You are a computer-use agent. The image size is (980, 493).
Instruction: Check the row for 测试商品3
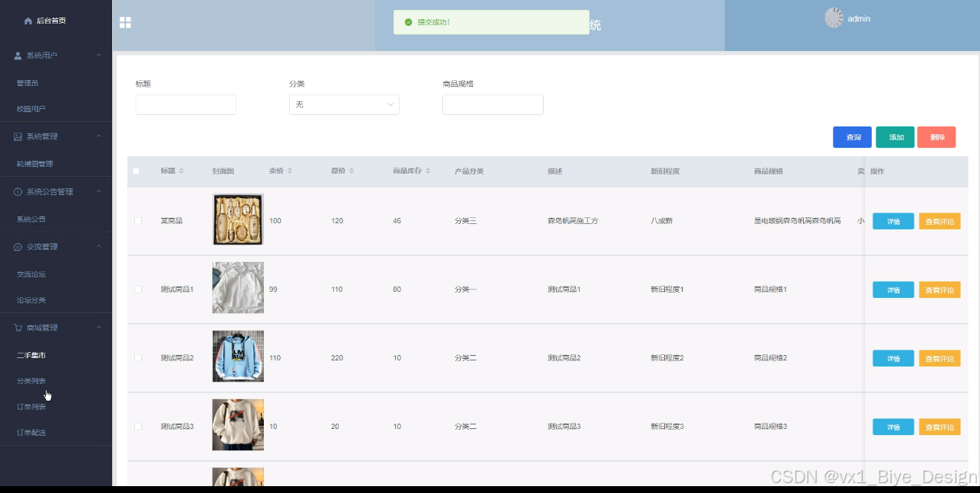[138, 427]
